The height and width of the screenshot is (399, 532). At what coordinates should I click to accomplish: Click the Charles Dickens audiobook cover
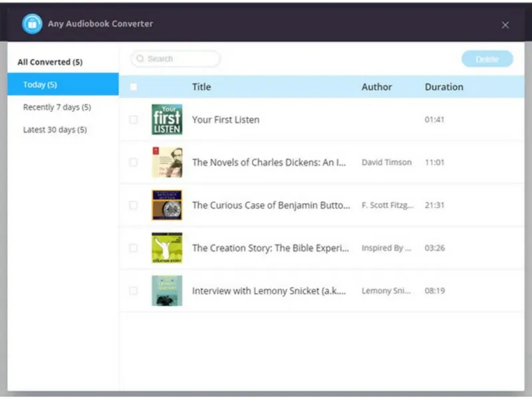tap(167, 162)
